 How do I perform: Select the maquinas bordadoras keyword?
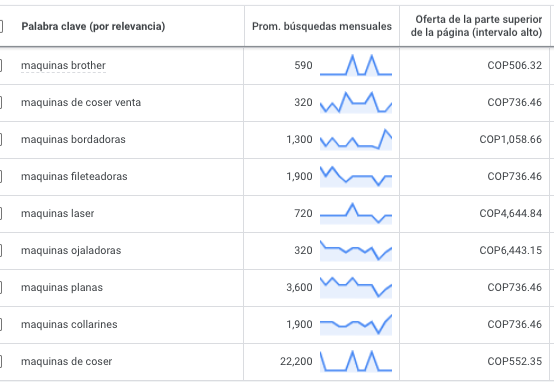pyautogui.click(x=73, y=139)
